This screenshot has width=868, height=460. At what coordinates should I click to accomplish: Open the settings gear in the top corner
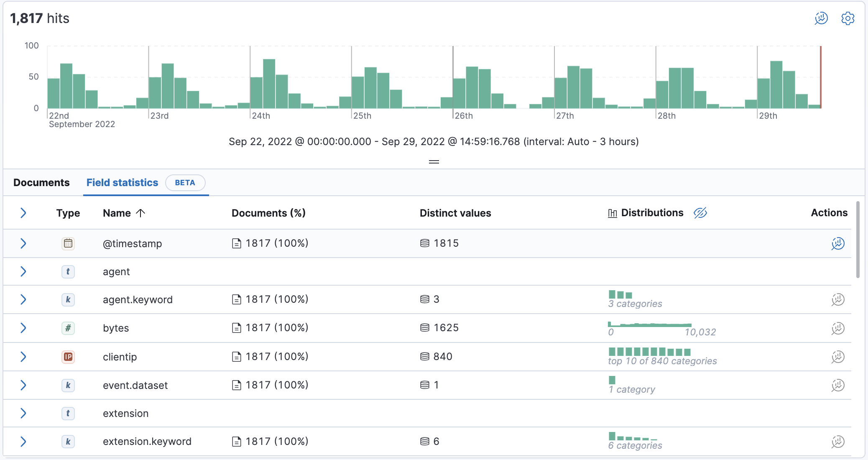(848, 18)
